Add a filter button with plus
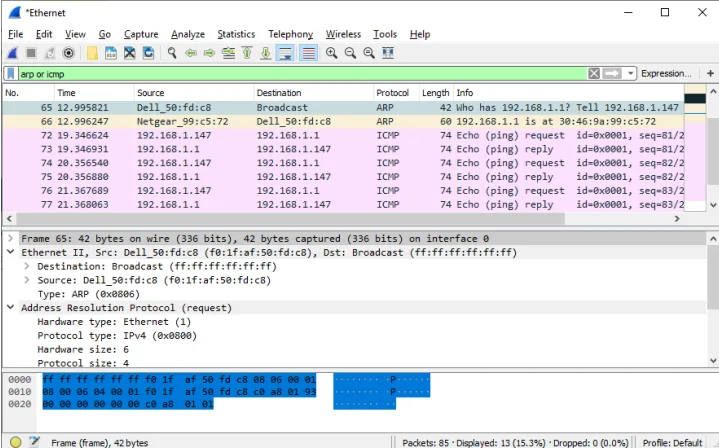 (x=710, y=73)
